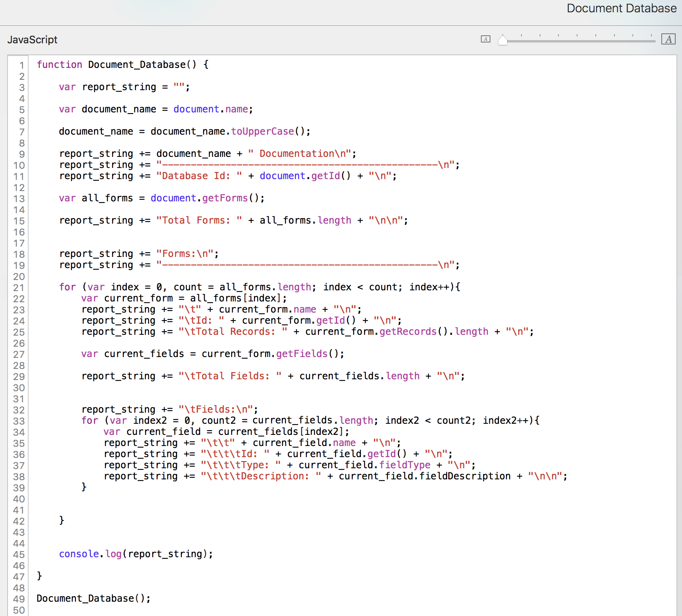
Task: Click the " Documentation\n" string on line 9
Action: tap(299, 154)
